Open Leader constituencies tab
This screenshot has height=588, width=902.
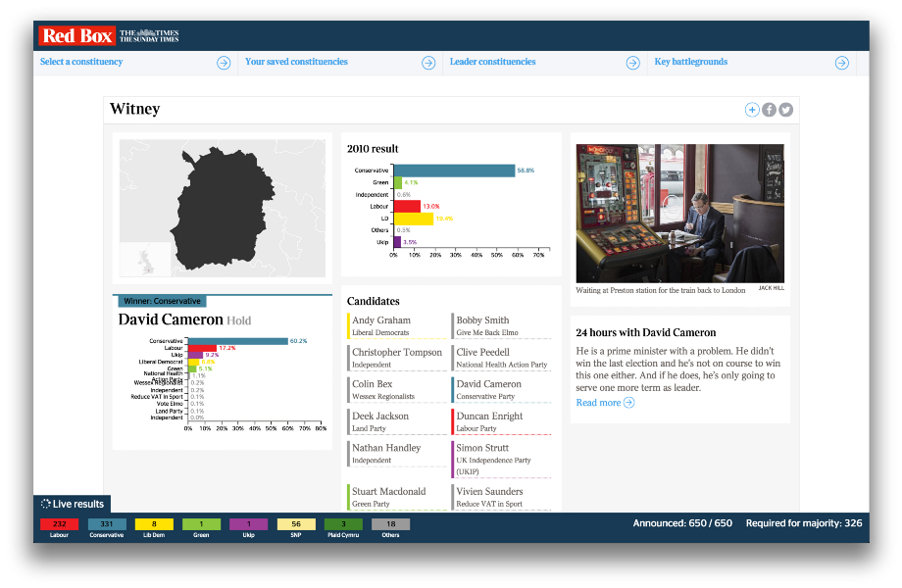coord(492,62)
